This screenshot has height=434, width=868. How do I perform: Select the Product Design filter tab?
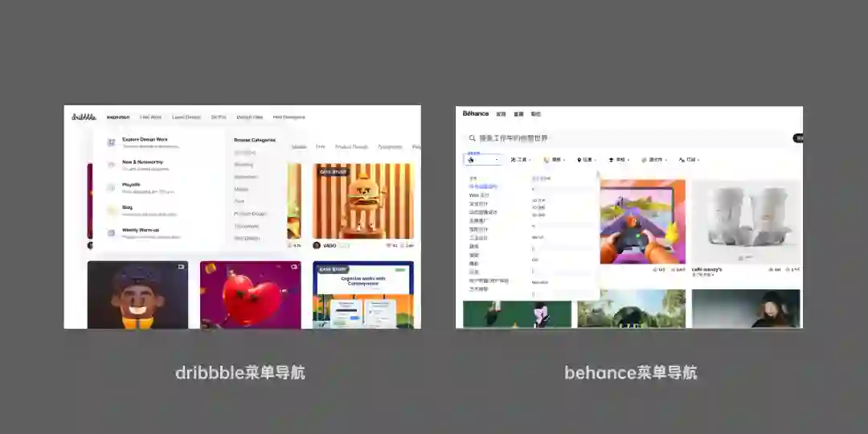(351, 147)
